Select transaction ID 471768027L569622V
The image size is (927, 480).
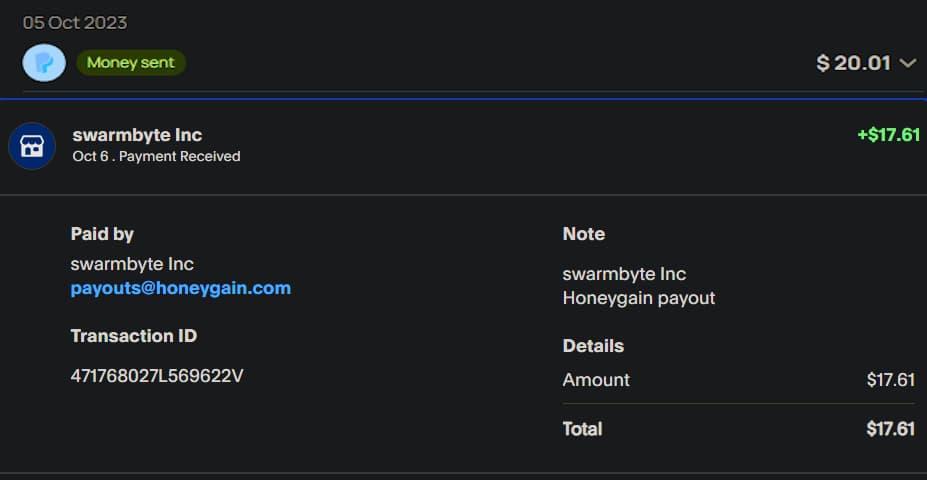click(157, 376)
